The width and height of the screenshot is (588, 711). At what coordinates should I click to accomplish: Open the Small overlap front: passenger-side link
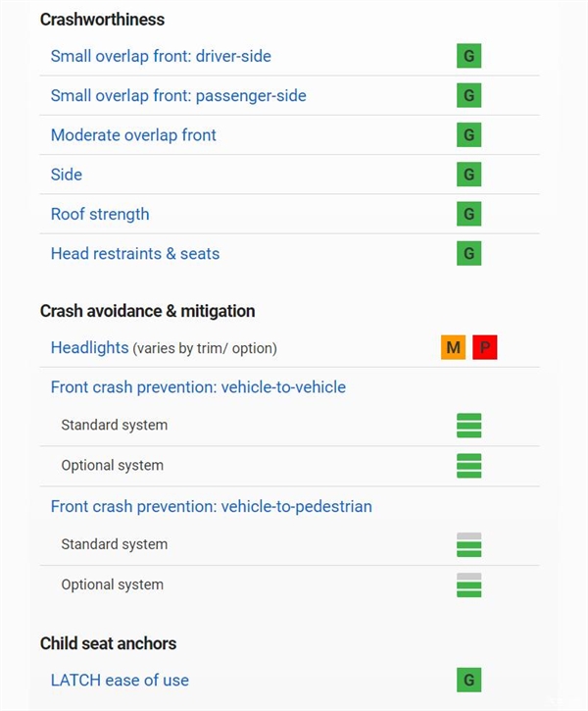178,96
